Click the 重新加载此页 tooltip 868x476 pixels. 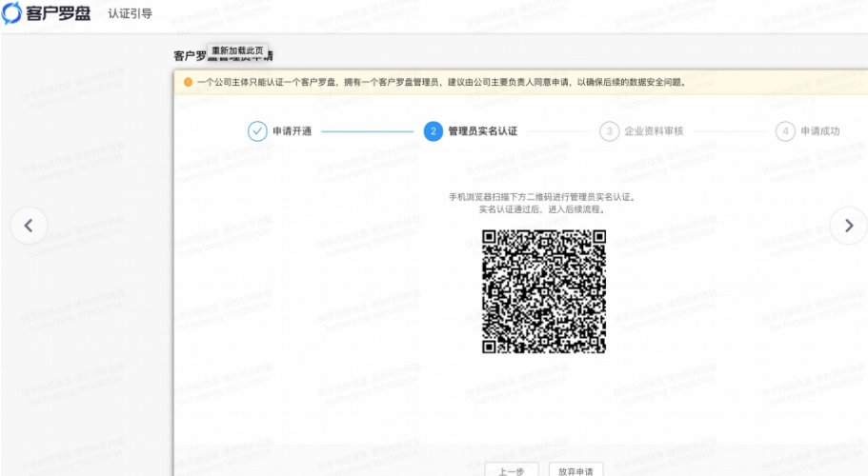click(237, 50)
